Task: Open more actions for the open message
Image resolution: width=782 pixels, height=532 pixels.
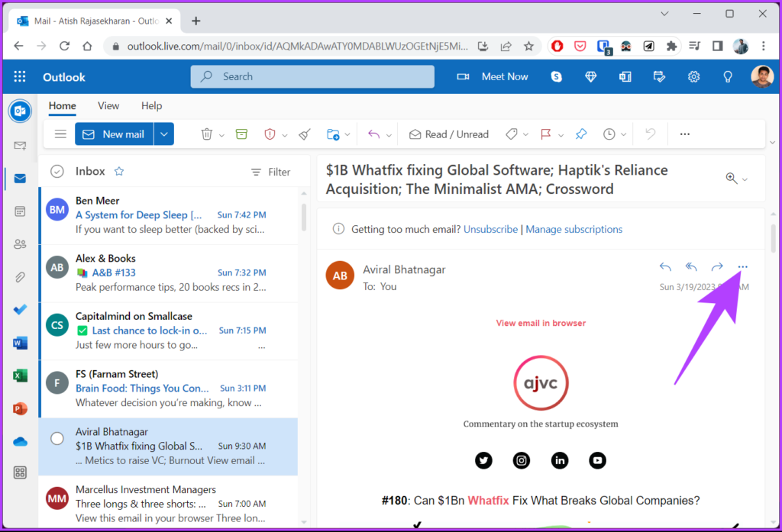Action: (742, 266)
